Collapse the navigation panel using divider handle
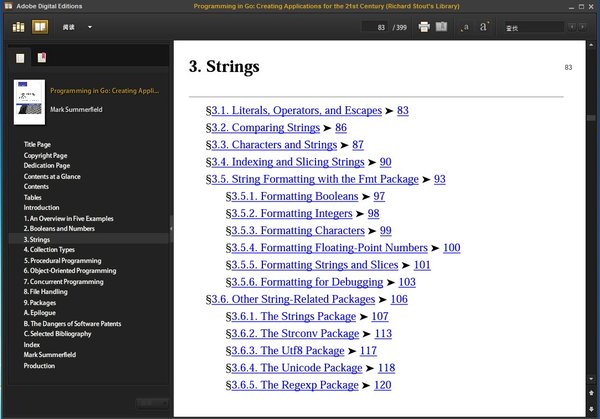Screen dimensions: 600x419 [x=170, y=230]
